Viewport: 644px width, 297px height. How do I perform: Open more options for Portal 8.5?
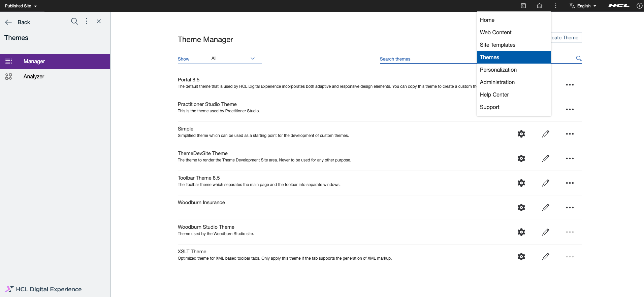pyautogui.click(x=570, y=85)
